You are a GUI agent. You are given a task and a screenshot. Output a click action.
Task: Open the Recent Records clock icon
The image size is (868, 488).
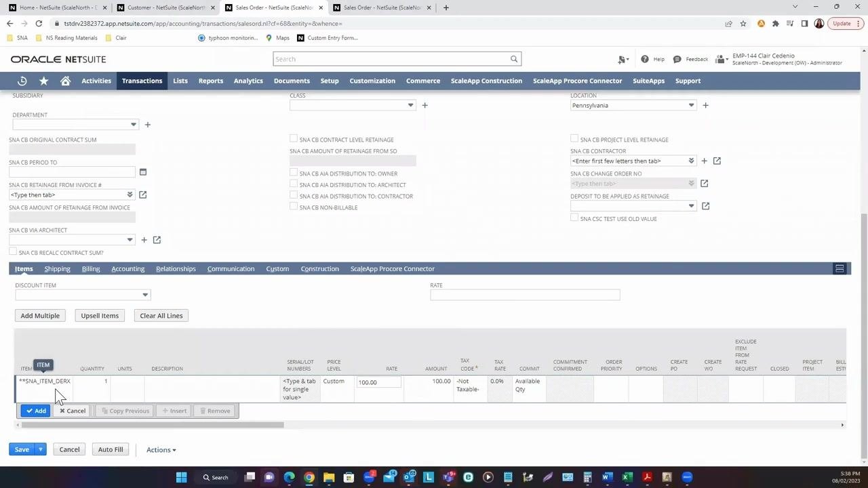(x=22, y=81)
